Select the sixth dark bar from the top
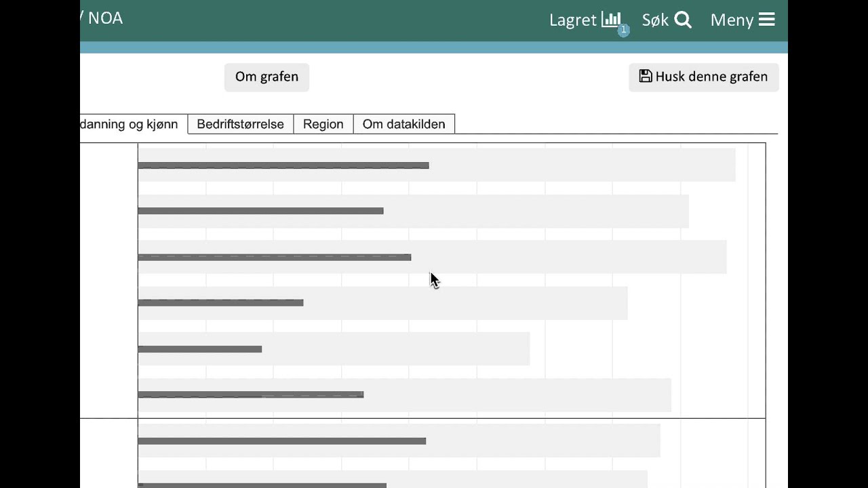The height and width of the screenshot is (488, 868). pyautogui.click(x=250, y=394)
